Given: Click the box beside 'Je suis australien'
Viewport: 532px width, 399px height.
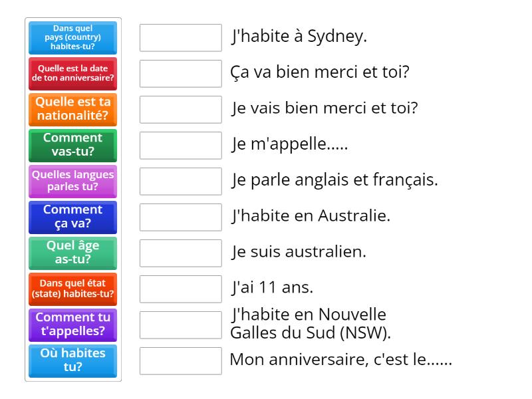Looking at the screenshot, I should [180, 253].
